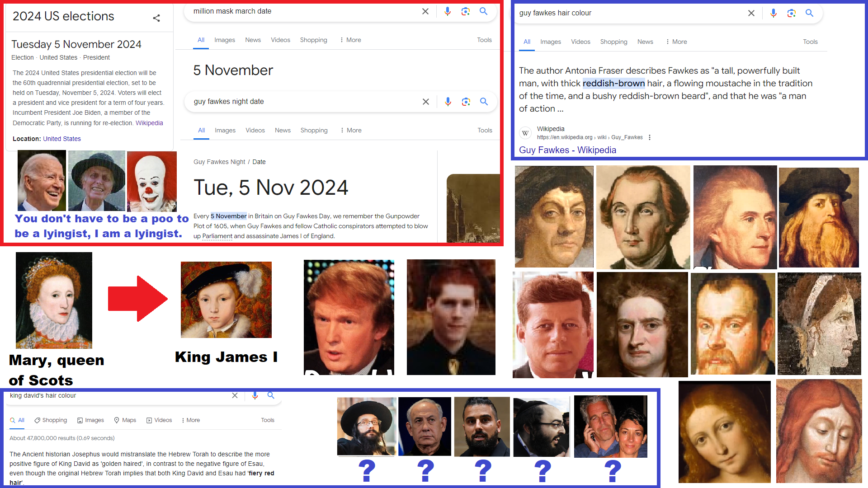Activate voice search in "million mask march date" bar

click(x=448, y=11)
